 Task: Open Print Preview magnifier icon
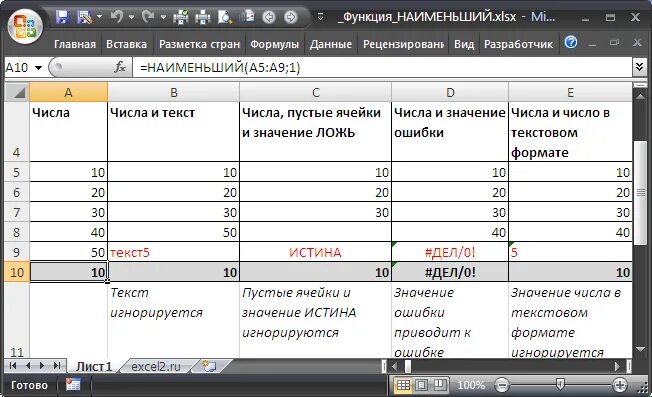225,17
